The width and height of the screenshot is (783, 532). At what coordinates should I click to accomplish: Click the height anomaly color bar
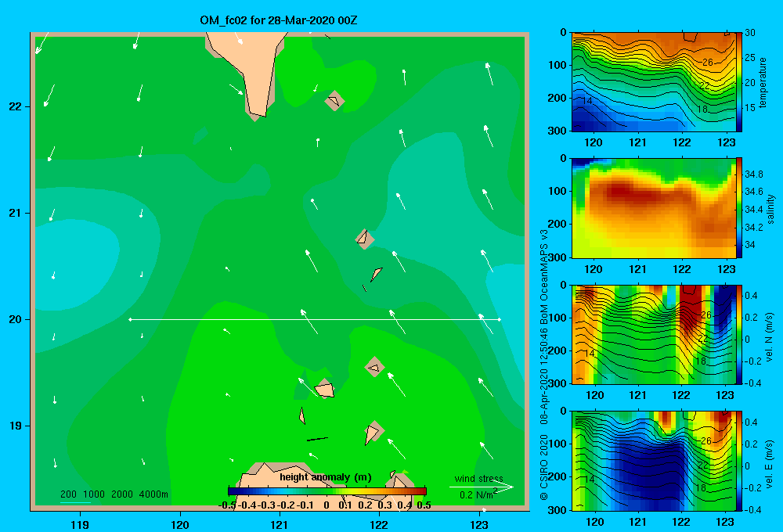tap(327, 491)
